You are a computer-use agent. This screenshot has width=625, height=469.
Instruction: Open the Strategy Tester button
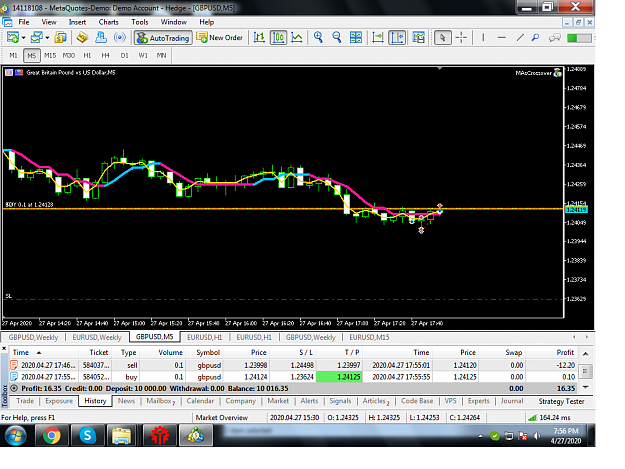[x=561, y=401]
